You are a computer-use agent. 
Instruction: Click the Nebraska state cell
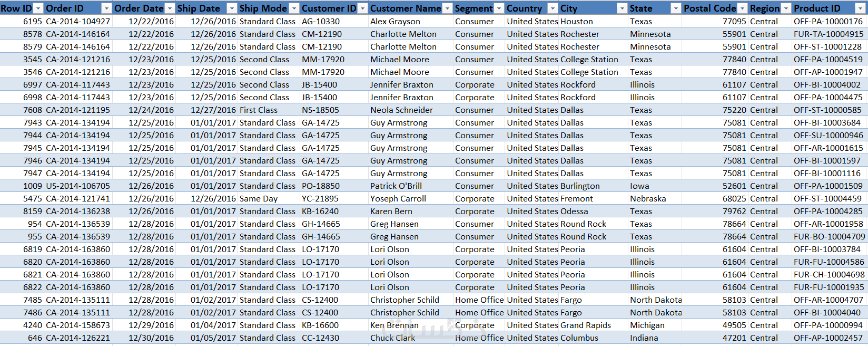pyautogui.click(x=648, y=199)
